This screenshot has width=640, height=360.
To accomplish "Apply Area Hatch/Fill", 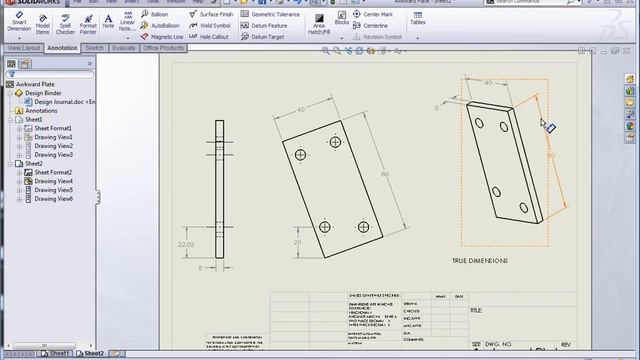I will 319,24.
